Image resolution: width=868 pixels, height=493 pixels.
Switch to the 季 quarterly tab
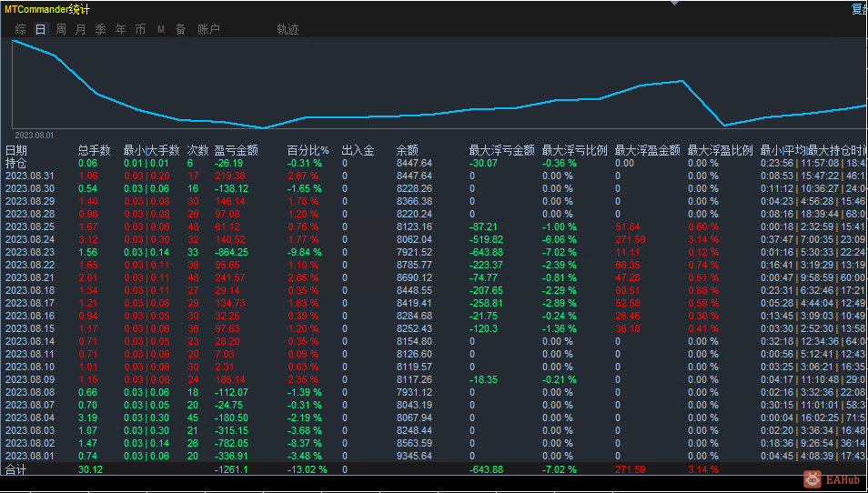tap(100, 29)
